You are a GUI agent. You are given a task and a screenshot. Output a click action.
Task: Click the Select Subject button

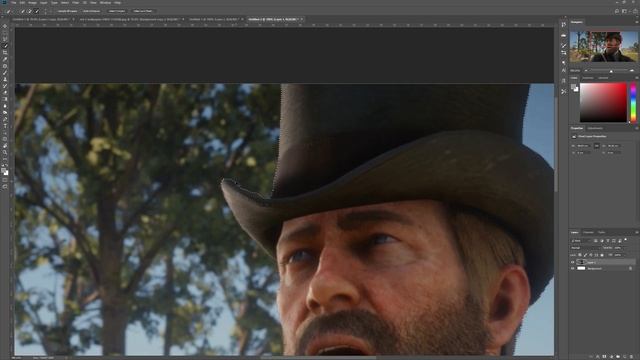pyautogui.click(x=117, y=11)
